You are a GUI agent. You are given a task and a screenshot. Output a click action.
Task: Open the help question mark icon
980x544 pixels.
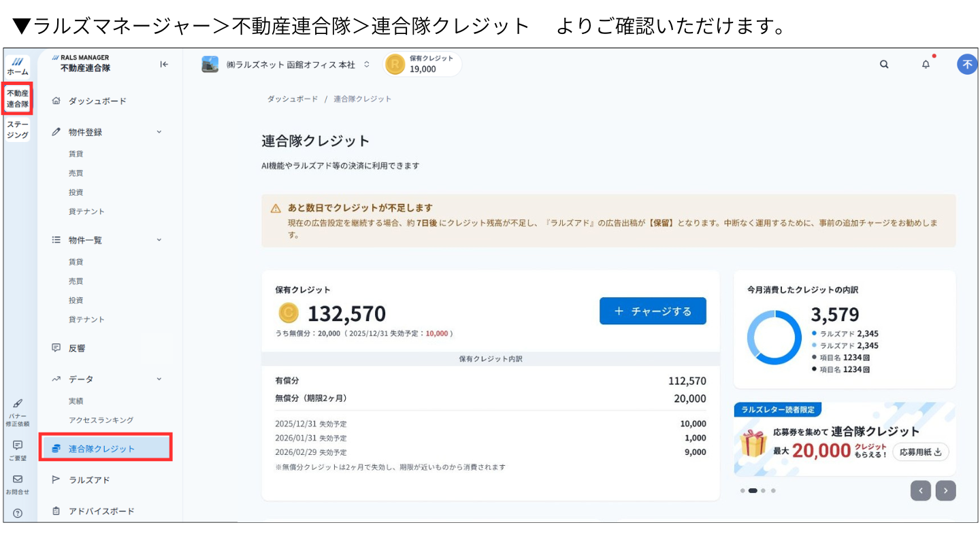click(18, 513)
